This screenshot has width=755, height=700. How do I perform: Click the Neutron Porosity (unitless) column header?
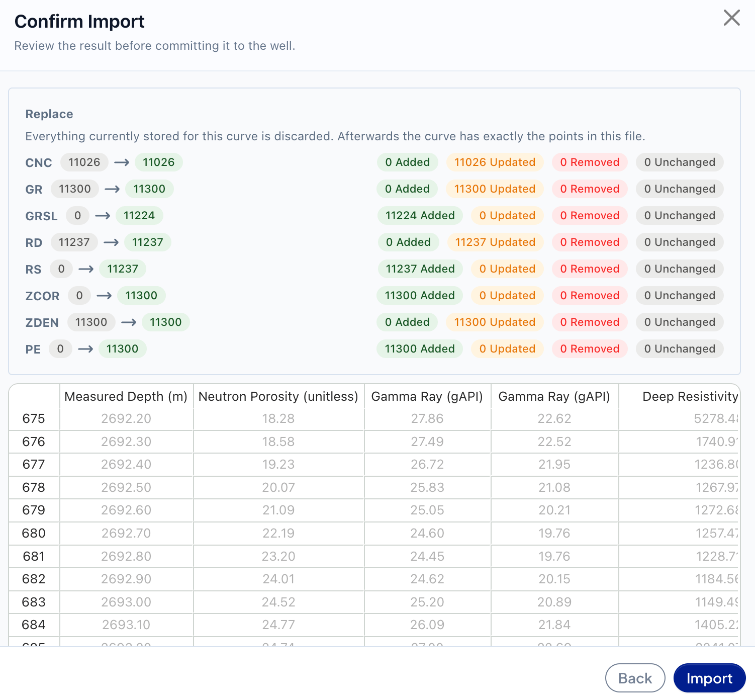coord(278,396)
